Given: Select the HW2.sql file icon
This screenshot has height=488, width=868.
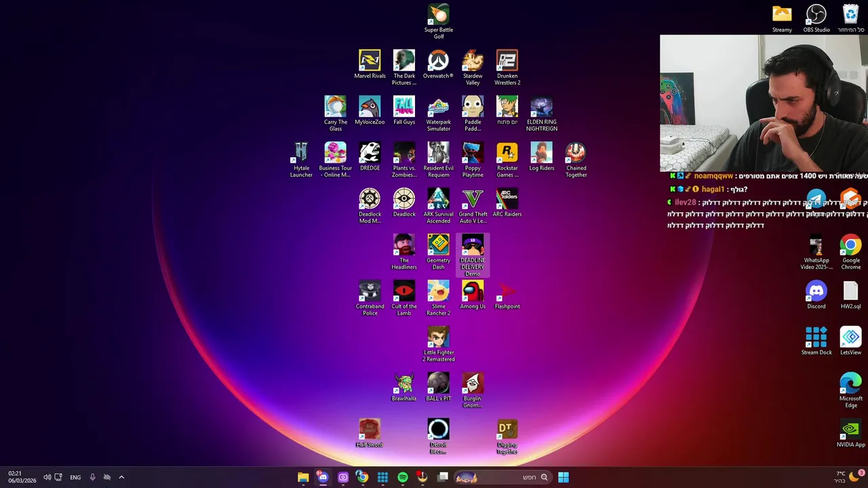Looking at the screenshot, I should (x=850, y=295).
